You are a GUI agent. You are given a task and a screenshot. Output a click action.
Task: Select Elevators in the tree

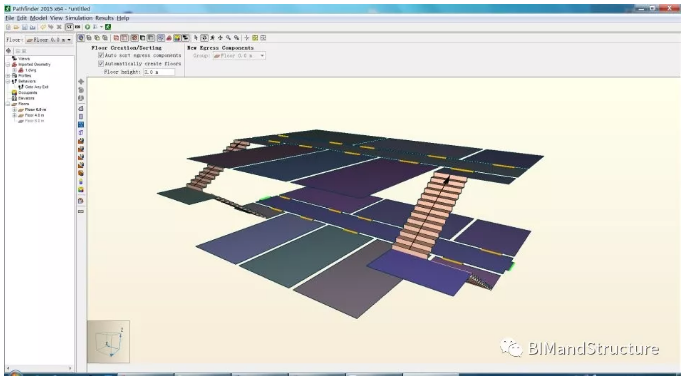[26, 98]
